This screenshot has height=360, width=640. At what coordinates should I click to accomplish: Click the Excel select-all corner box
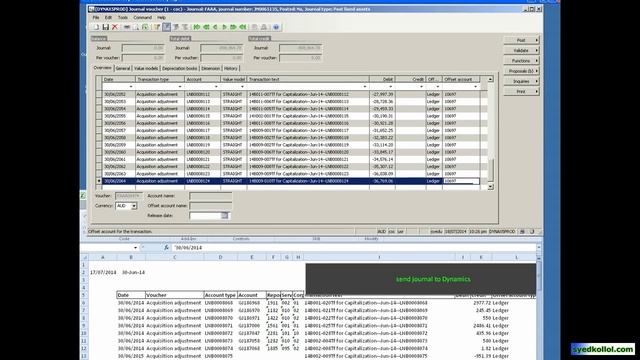pyautogui.click(x=85, y=257)
